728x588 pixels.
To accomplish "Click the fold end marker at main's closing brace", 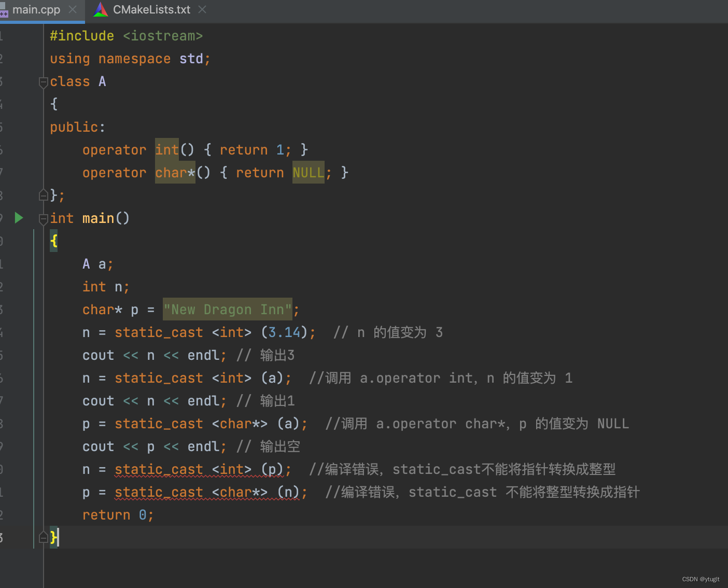I will pyautogui.click(x=44, y=537).
